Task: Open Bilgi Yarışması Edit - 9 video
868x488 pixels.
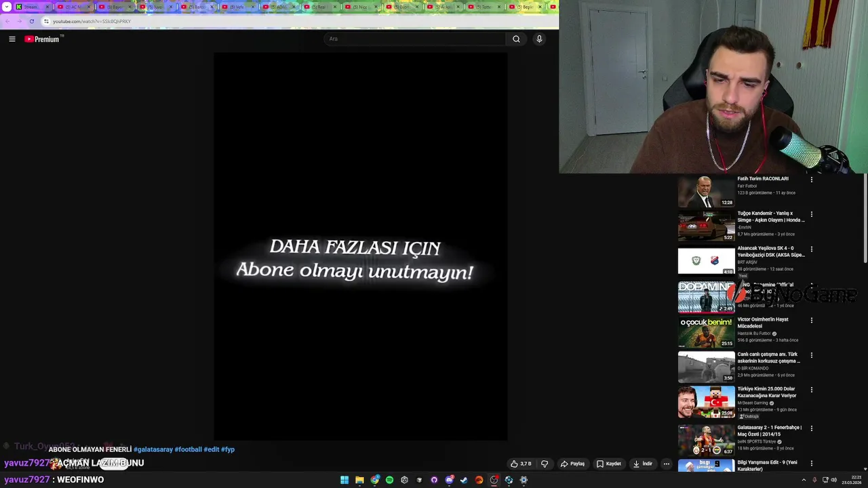Action: point(768,466)
